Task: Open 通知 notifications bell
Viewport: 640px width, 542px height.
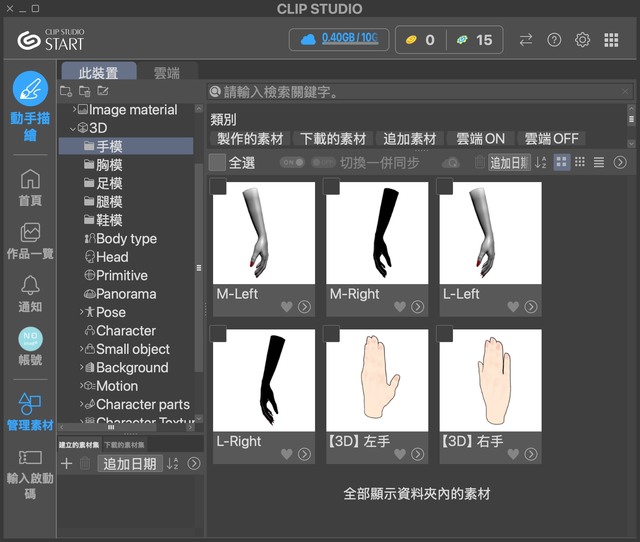Action: pyautogui.click(x=30, y=285)
